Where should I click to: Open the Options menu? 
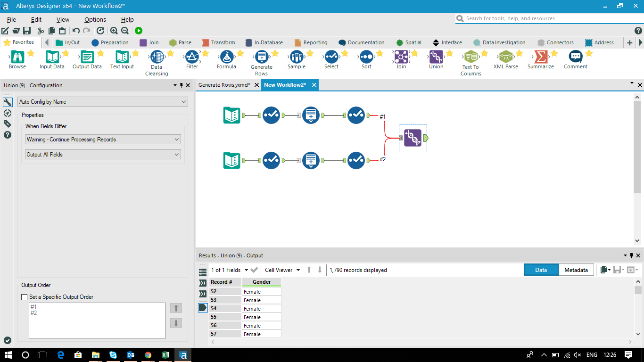95,19
